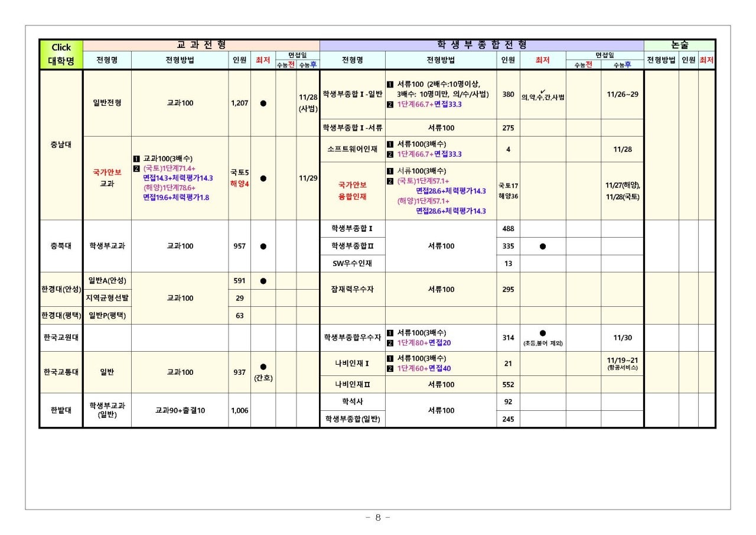Select the 29 quota for 지역균형선발
Screen dimensions: 756x535
(239, 298)
